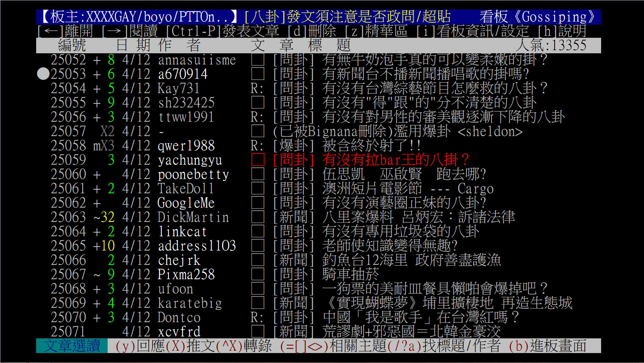Select the 文章選讀 label in the bottom bar
The image size is (644, 363).
pos(72,346)
